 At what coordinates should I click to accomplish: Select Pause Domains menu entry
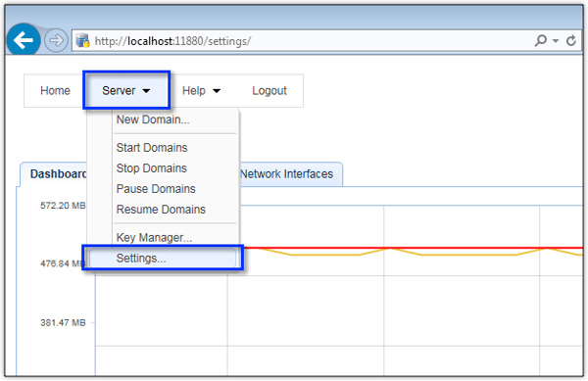click(156, 189)
